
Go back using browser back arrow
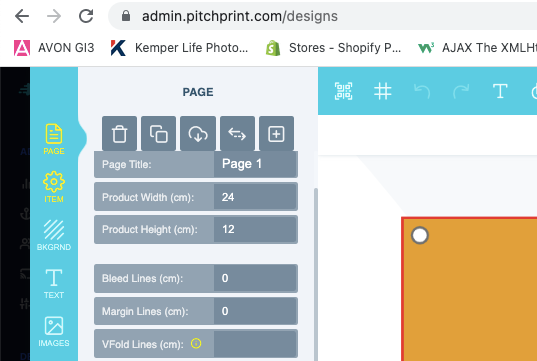[22, 16]
